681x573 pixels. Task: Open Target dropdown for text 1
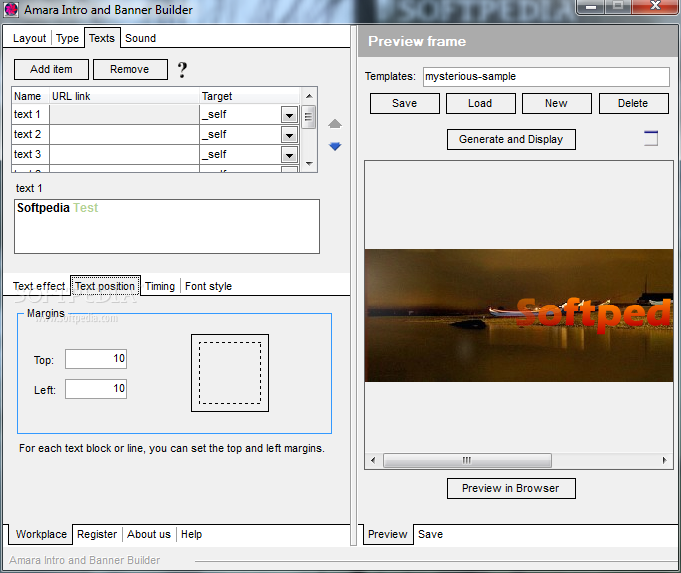[289, 115]
